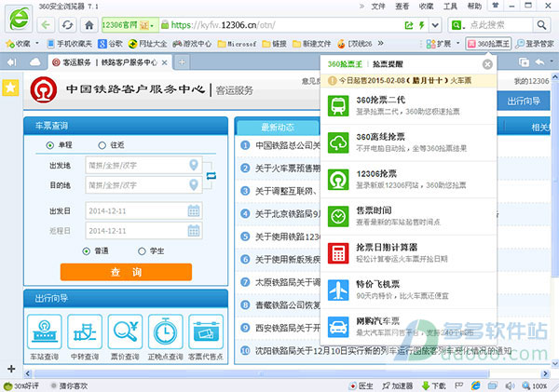Open 登录管家 login manager
Screen dimensions: 559x392
click(x=535, y=44)
